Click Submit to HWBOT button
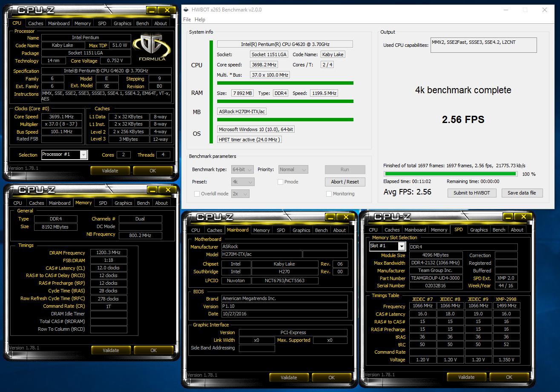560x392 pixels. click(x=472, y=193)
